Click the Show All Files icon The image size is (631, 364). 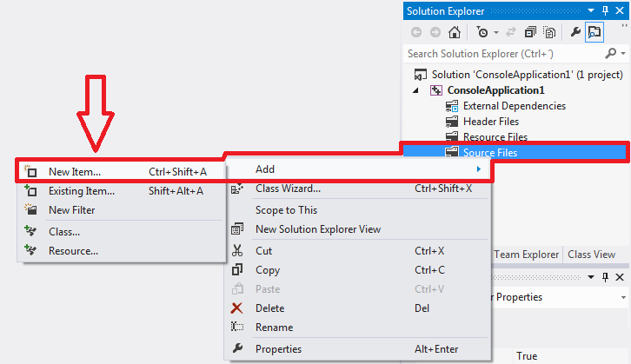(x=549, y=32)
